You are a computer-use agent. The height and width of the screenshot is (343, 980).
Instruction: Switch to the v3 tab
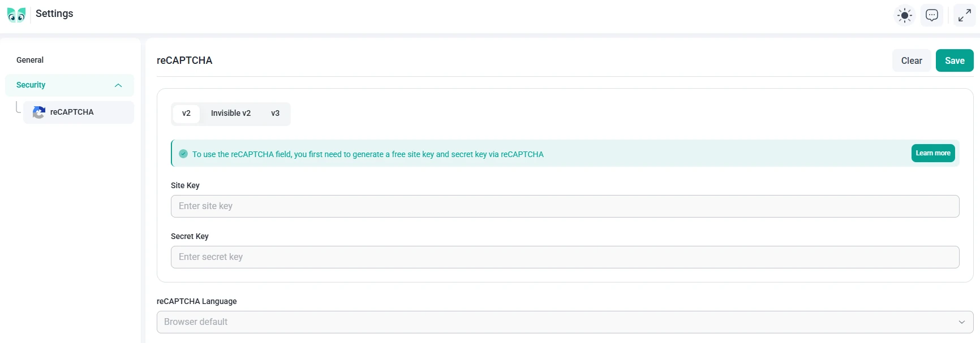pyautogui.click(x=276, y=114)
